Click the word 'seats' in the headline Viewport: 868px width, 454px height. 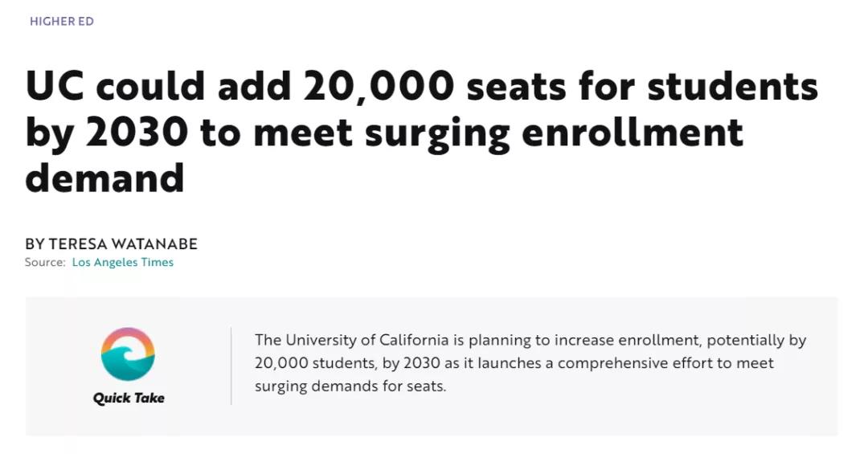pos(517,88)
